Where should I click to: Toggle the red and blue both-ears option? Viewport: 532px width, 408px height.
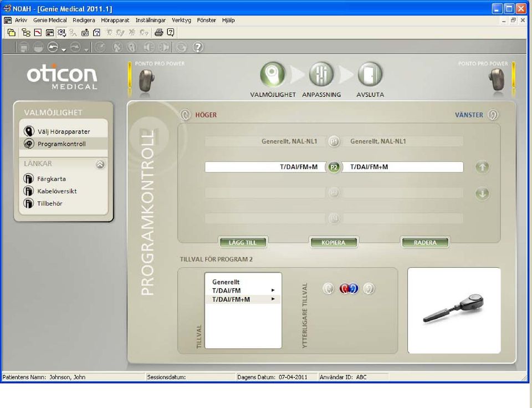349,288
